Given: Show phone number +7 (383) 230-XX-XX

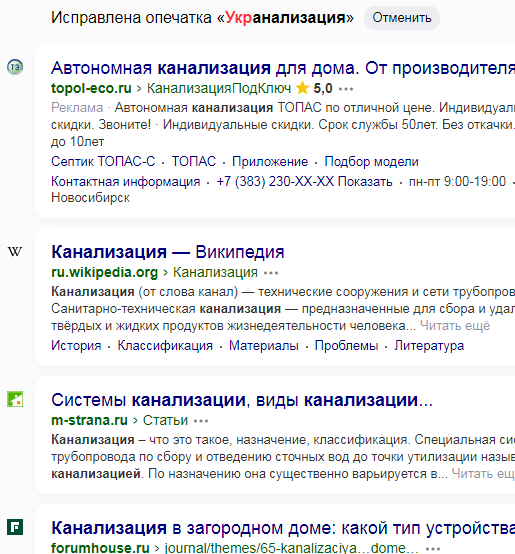Looking at the screenshot, I should (304, 181).
